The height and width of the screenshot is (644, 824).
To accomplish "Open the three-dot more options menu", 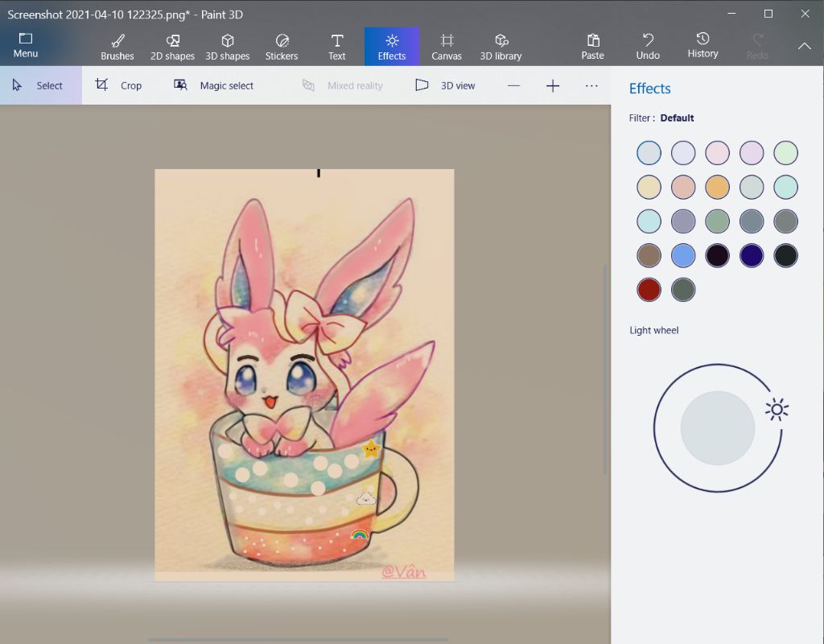I will 591,85.
